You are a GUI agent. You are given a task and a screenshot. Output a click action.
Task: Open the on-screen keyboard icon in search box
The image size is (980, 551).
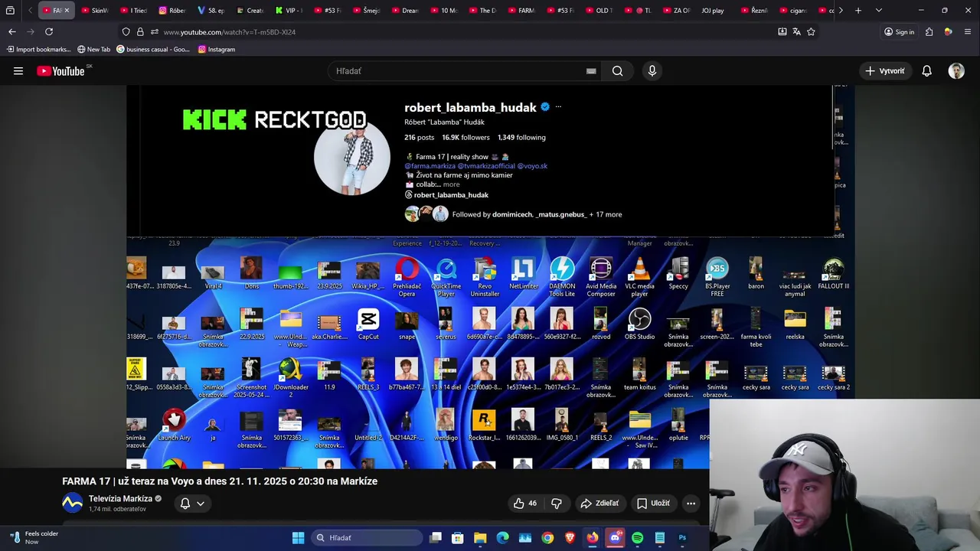(x=591, y=71)
